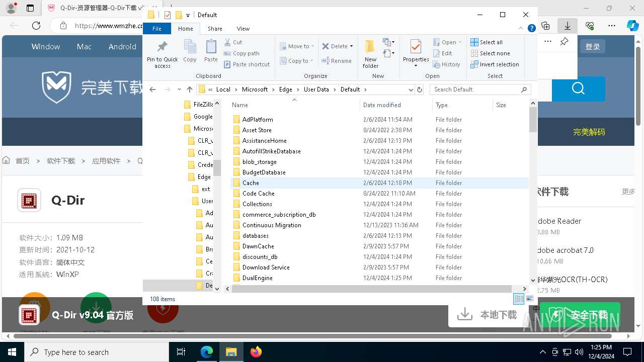644x362 pixels.
Task: Click the Paste ribbon icon
Action: 211,47
